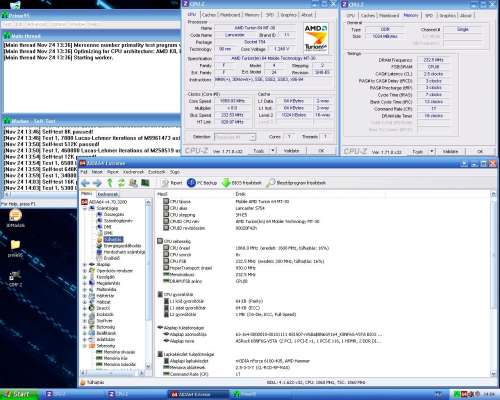Open Graphics tab in CPU-Z window showing memory timings
The height and width of the screenshot is (400, 500).
447,16
